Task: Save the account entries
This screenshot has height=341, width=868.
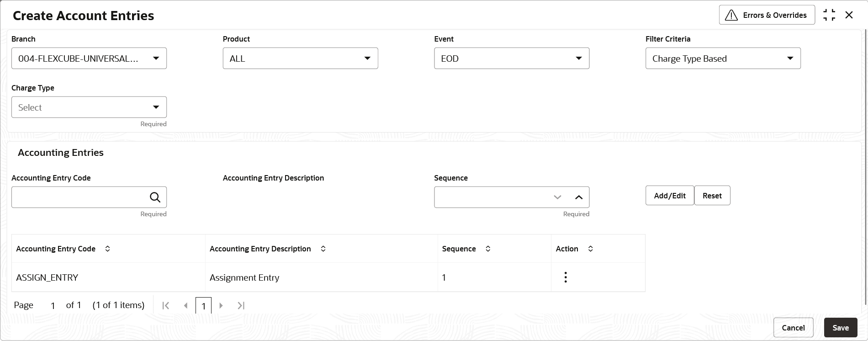Action: tap(840, 328)
